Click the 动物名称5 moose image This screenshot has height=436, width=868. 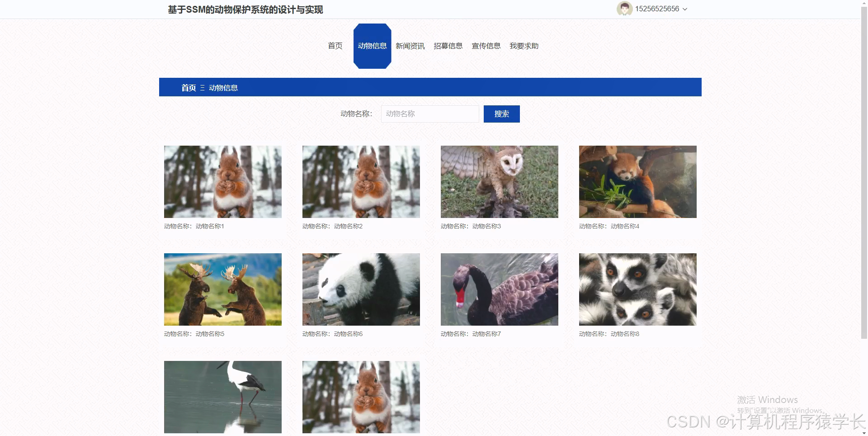click(x=222, y=289)
